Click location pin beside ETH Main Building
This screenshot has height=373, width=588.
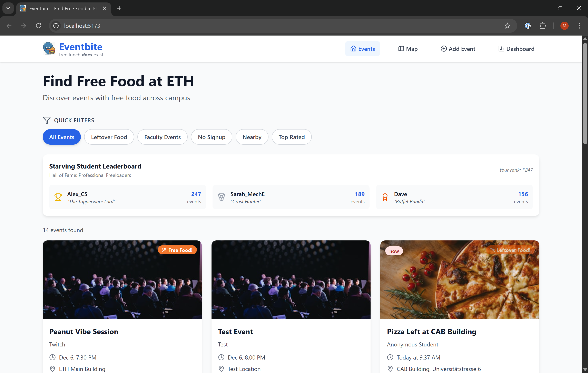pyautogui.click(x=52, y=369)
